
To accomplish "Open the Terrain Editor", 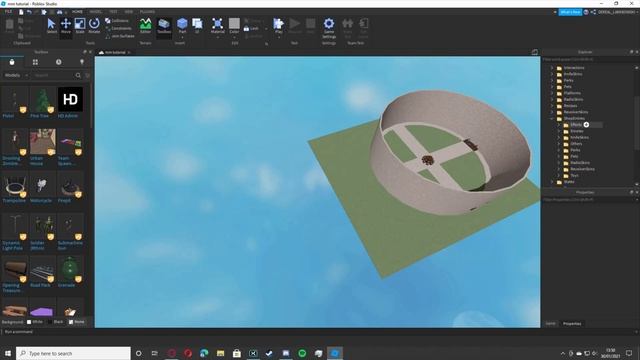I will (x=145, y=26).
